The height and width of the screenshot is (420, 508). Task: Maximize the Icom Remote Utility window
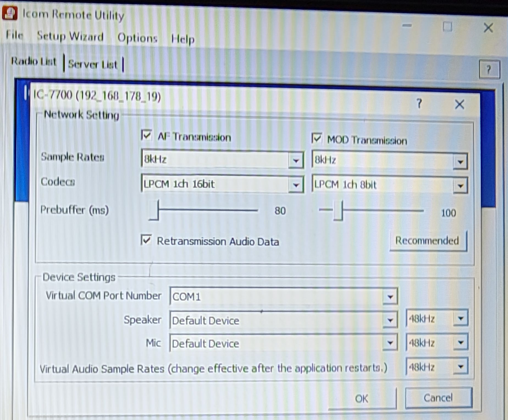447,27
